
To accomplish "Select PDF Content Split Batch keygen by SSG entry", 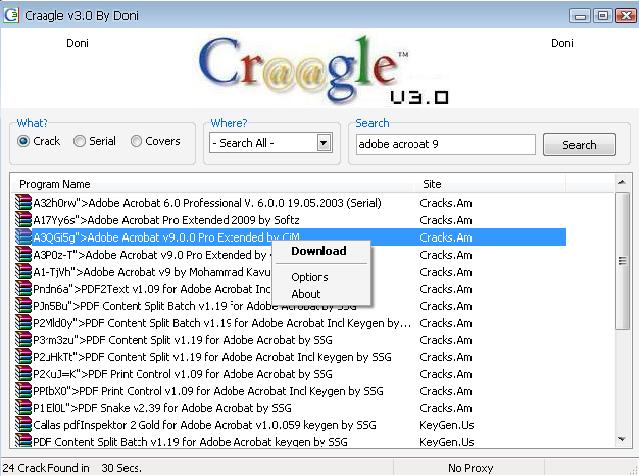I will coord(190,442).
